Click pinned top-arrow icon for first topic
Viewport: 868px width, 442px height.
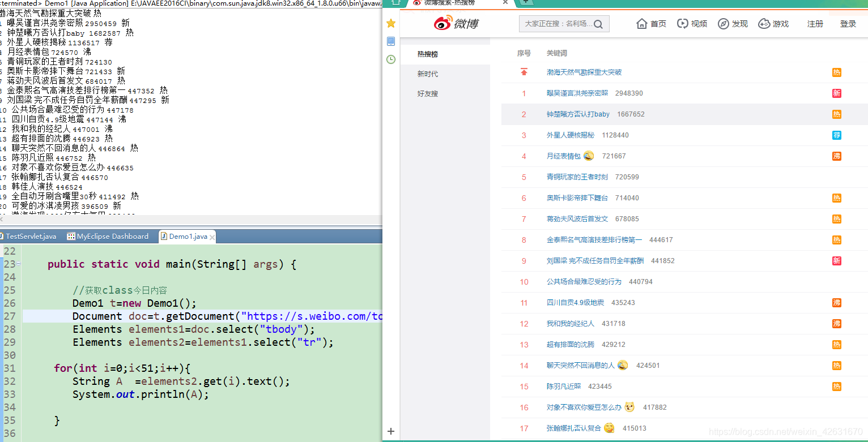click(x=524, y=72)
